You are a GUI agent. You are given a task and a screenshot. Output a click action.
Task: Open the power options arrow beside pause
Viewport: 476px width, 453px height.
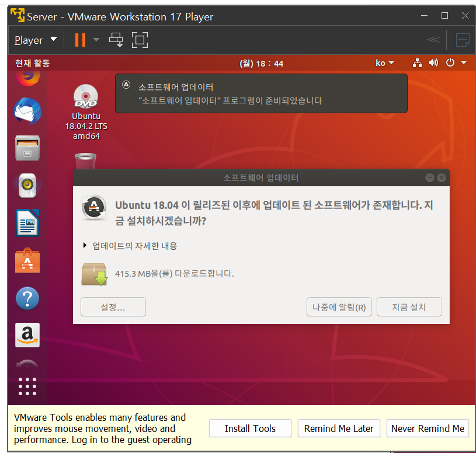pyautogui.click(x=96, y=40)
